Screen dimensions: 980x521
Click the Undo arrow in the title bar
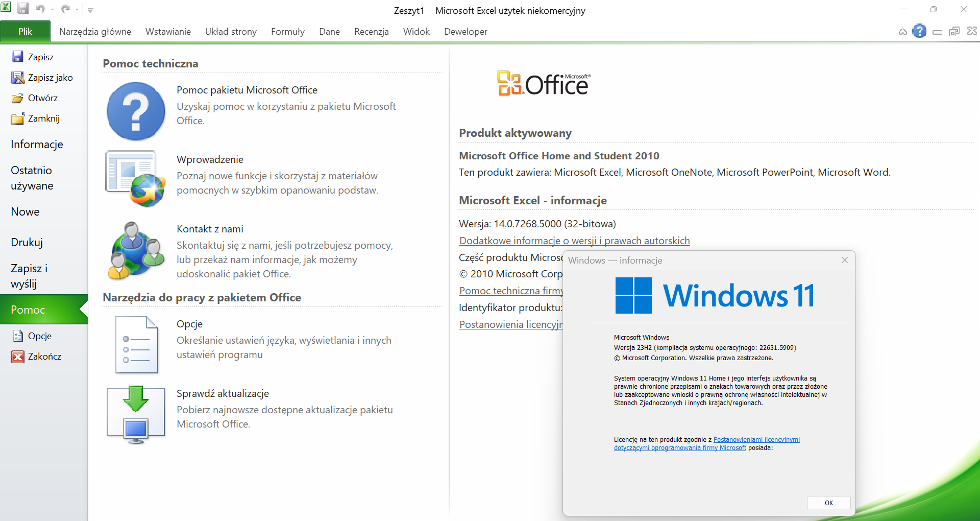coord(41,9)
